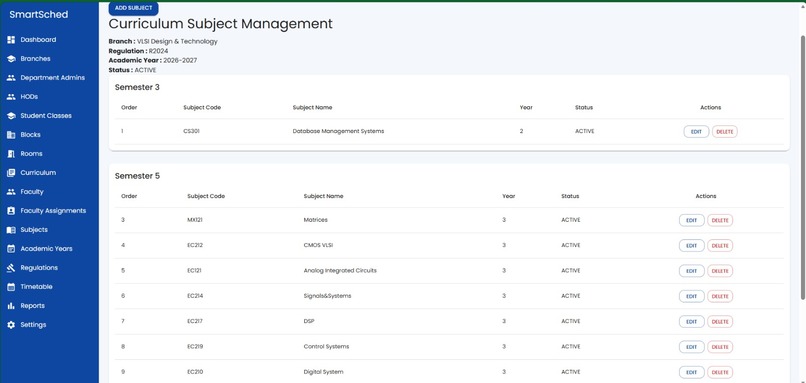Click the Department Admins people icon

coord(11,78)
